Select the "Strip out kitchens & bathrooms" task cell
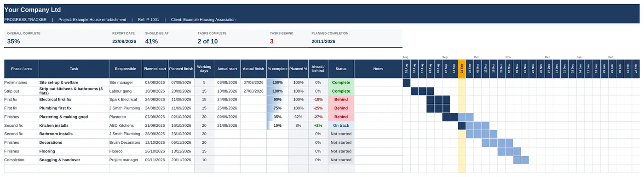This screenshot has width=644, height=177. pyautogui.click(x=74, y=91)
